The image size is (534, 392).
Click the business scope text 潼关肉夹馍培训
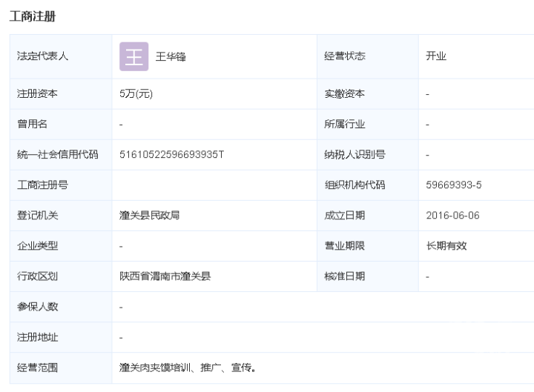[154, 368]
